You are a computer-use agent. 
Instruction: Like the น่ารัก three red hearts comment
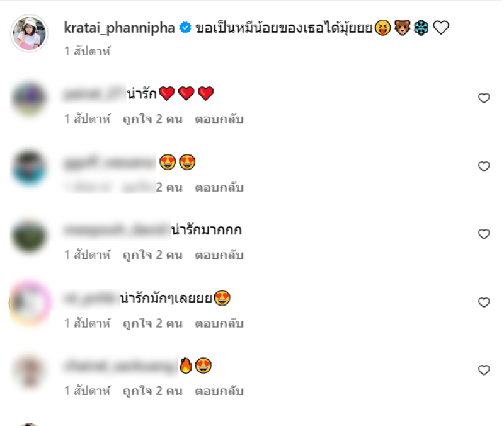point(484,98)
